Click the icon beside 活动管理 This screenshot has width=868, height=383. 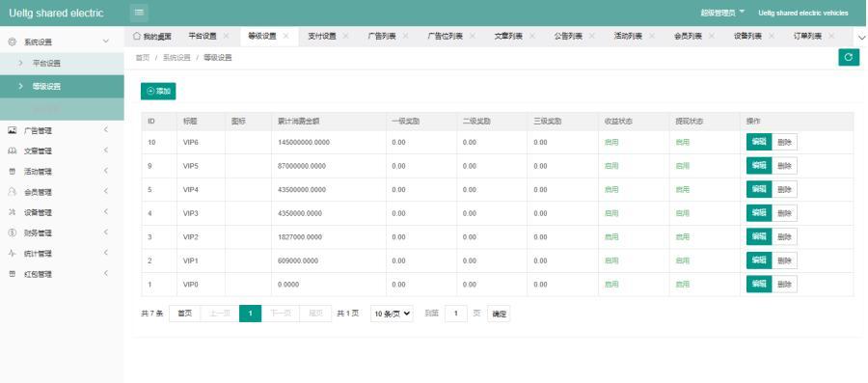point(13,172)
